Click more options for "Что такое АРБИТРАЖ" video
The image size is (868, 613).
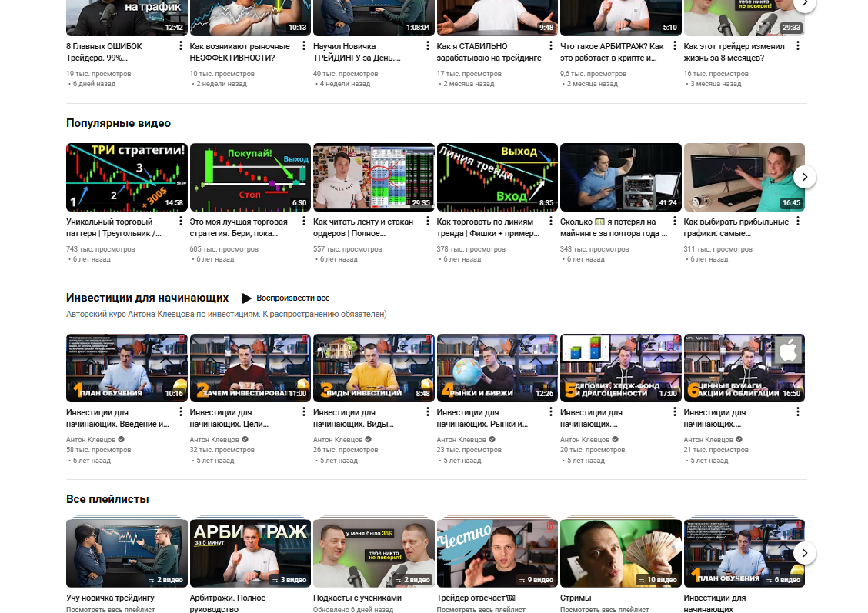point(674,46)
